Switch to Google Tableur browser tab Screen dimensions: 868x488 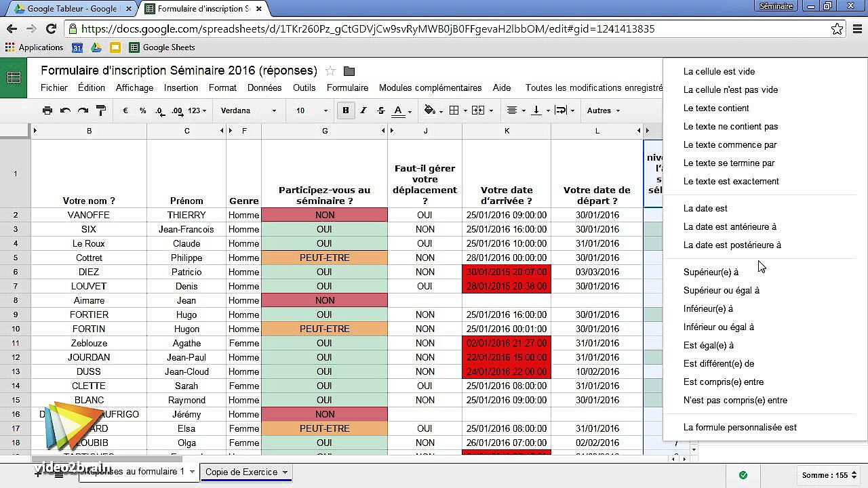[71, 9]
